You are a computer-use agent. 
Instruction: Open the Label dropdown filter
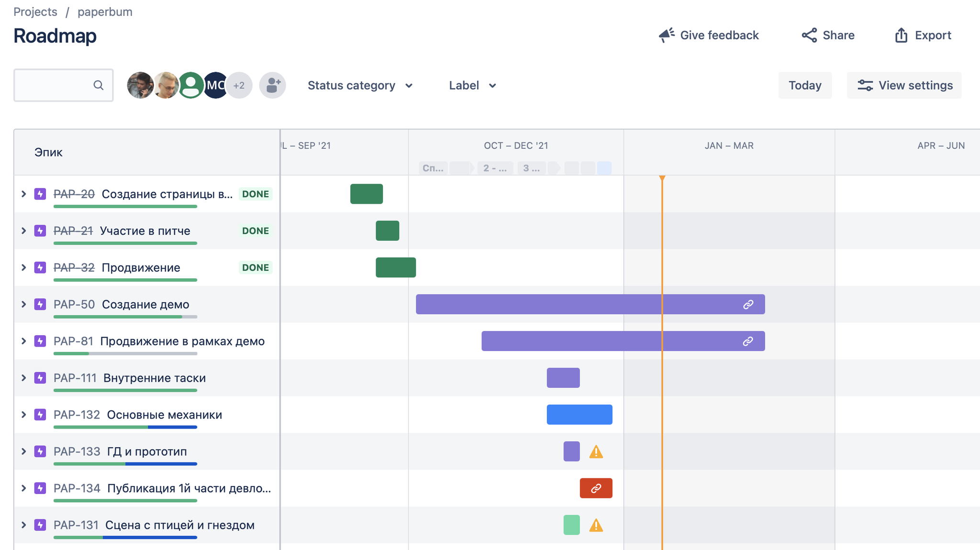[x=472, y=85]
